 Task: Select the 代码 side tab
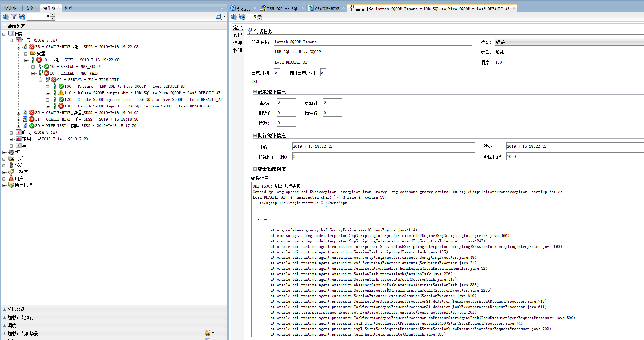pyautogui.click(x=238, y=35)
